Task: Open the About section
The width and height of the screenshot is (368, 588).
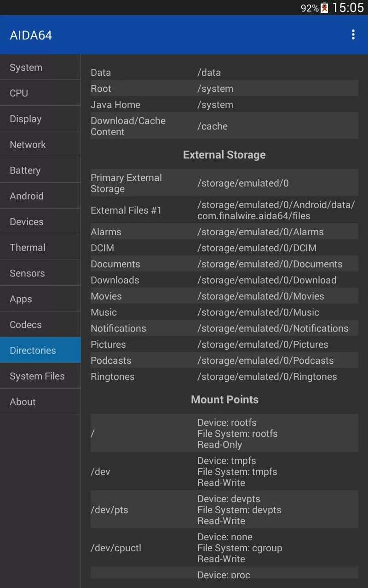Action: point(40,402)
